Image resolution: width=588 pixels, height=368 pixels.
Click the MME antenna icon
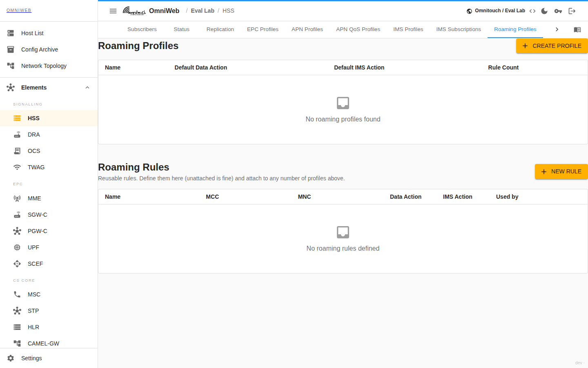(17, 198)
